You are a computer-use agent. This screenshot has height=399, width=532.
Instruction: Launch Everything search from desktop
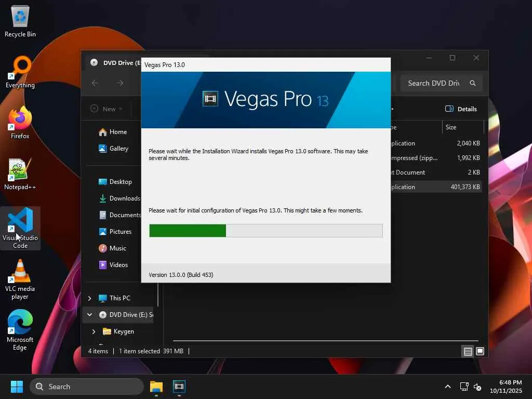20,72
